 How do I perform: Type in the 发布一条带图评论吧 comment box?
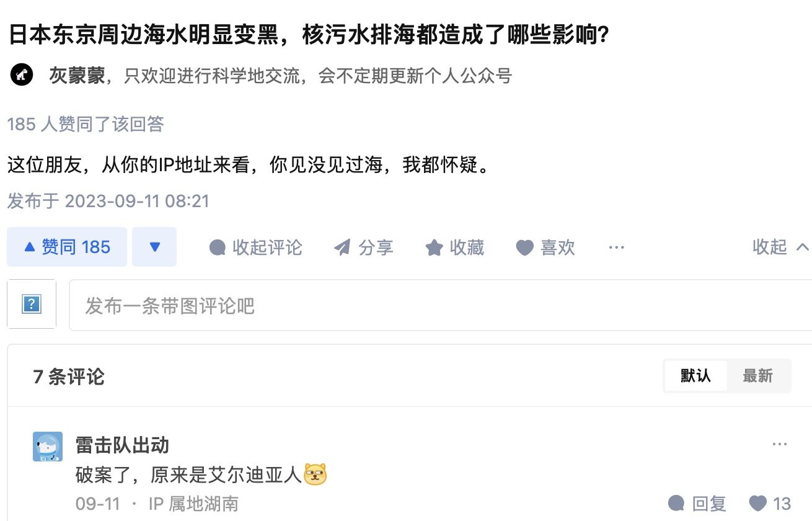pyautogui.click(x=434, y=306)
